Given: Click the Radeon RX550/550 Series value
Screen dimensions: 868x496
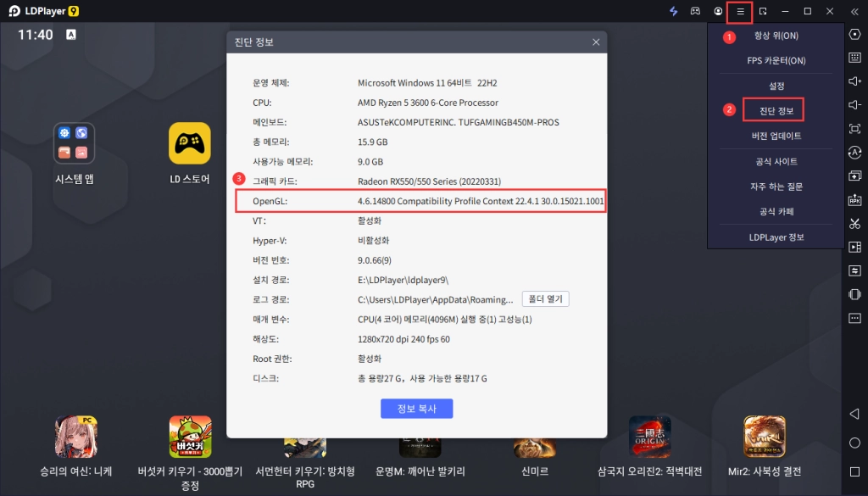Looking at the screenshot, I should click(429, 181).
